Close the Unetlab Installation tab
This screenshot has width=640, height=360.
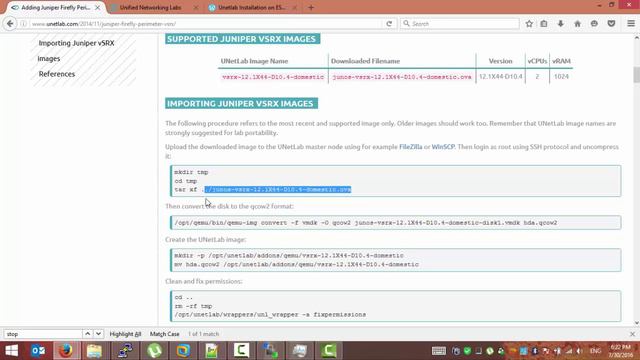(x=294, y=7)
